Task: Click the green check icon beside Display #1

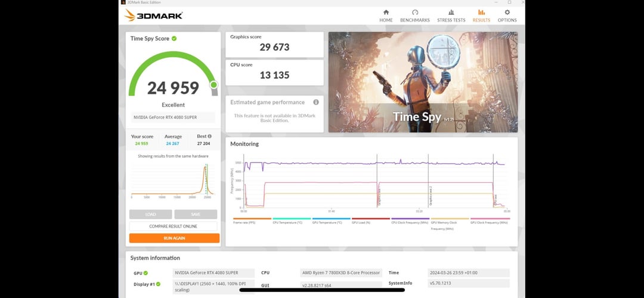Action: [x=158, y=284]
